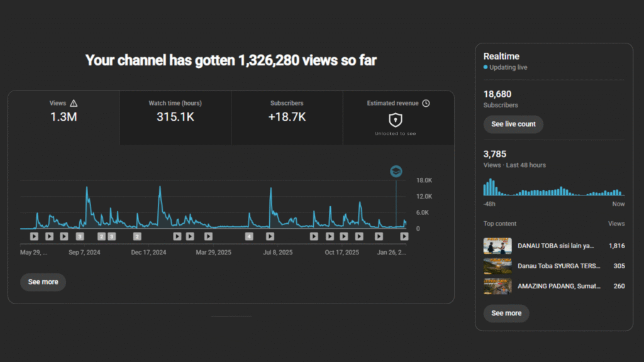Open the marker showing 4 published videos
The image size is (644, 362).
click(x=249, y=236)
